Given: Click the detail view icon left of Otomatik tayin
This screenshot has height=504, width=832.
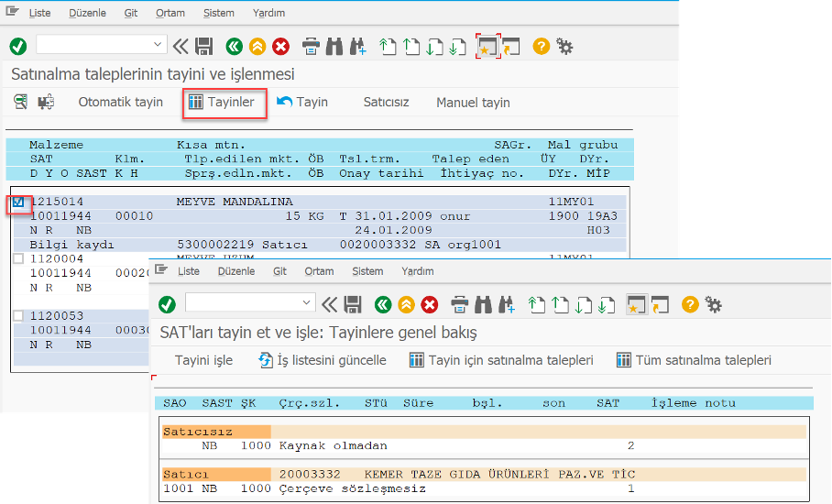Looking at the screenshot, I should point(21,102).
